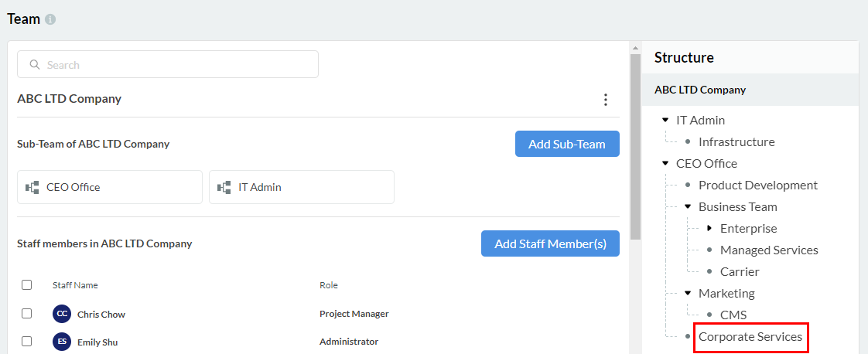Check the box for Emily Shu
868x354 pixels.
27,341
